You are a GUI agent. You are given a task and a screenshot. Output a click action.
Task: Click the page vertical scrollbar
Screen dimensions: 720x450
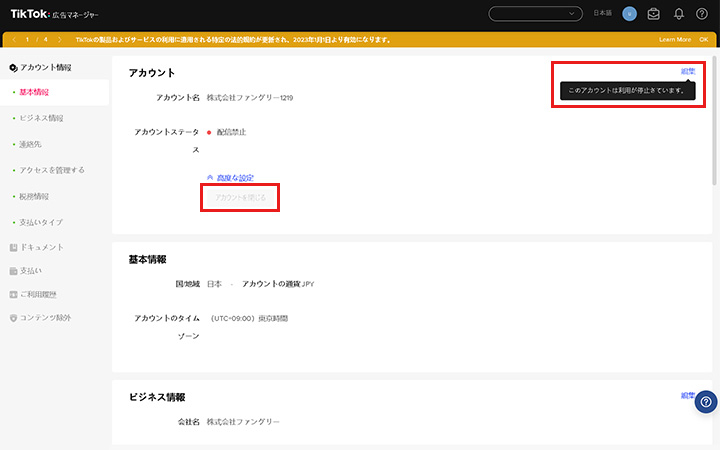coord(714,121)
